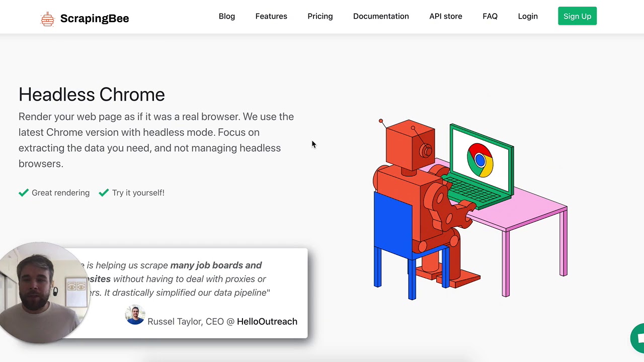Screen dimensions: 644x362
Task: Open the Pricing page
Action: [320, 16]
